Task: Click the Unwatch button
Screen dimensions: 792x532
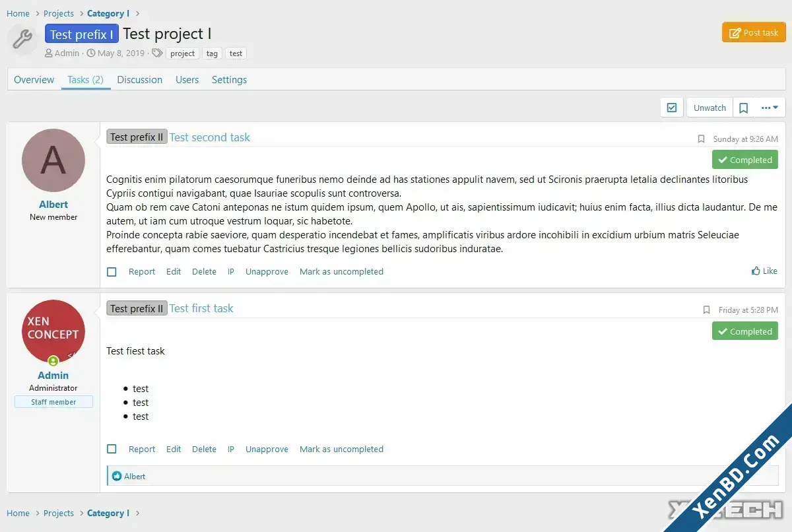Action: (709, 108)
